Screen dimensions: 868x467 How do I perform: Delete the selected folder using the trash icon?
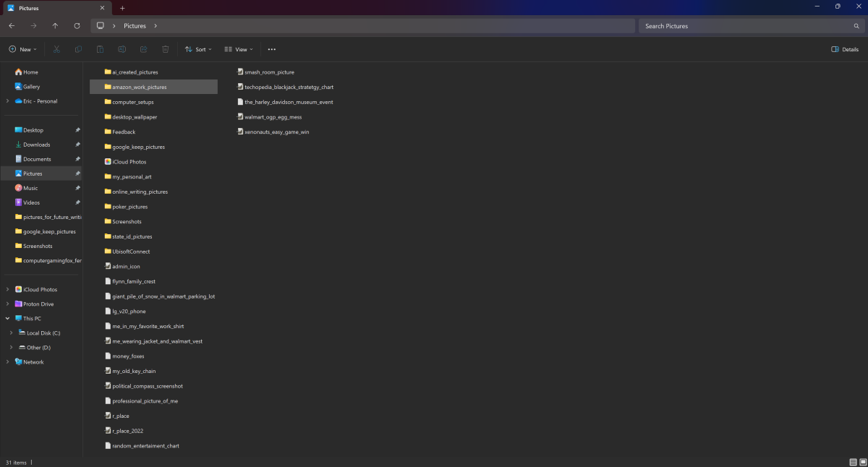[165, 49]
